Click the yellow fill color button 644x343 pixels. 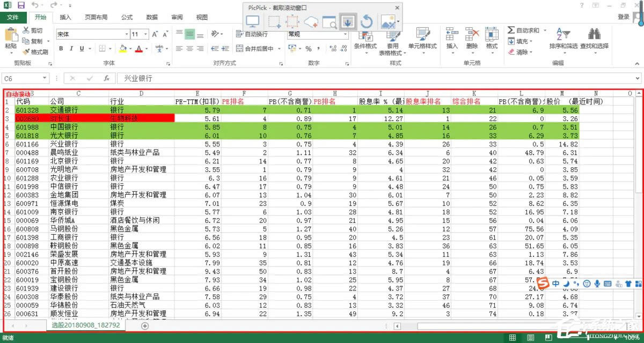click(122, 49)
